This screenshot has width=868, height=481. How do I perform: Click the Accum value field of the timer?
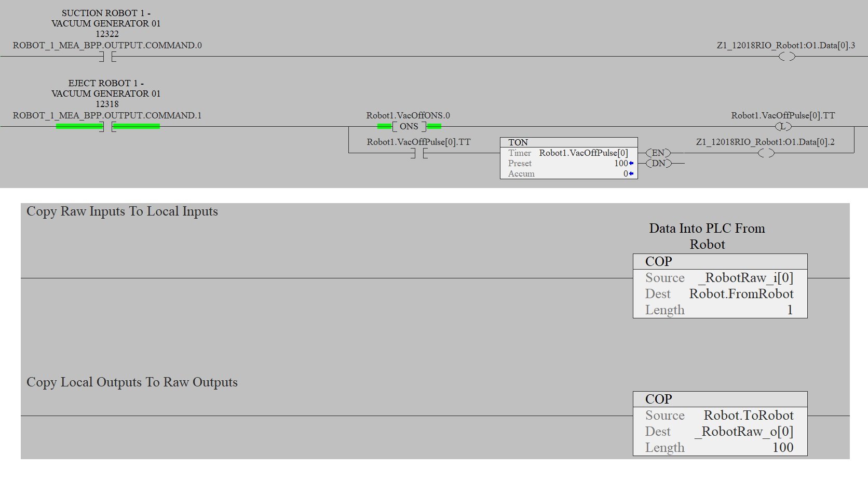point(626,173)
